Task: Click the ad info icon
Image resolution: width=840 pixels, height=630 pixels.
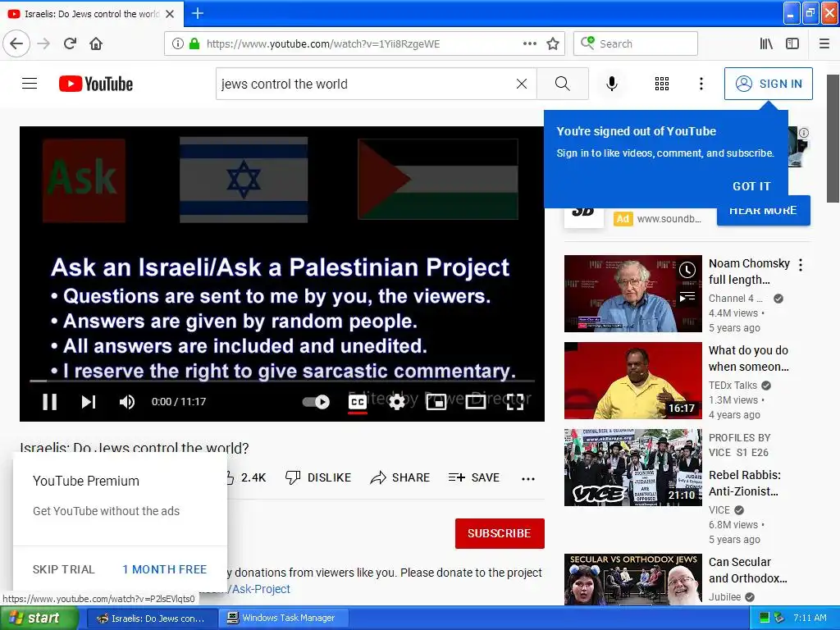Action: (x=804, y=132)
